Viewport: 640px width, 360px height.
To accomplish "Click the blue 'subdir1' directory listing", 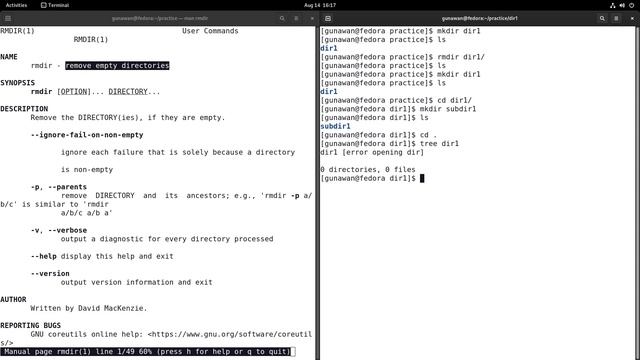I will click(336, 126).
